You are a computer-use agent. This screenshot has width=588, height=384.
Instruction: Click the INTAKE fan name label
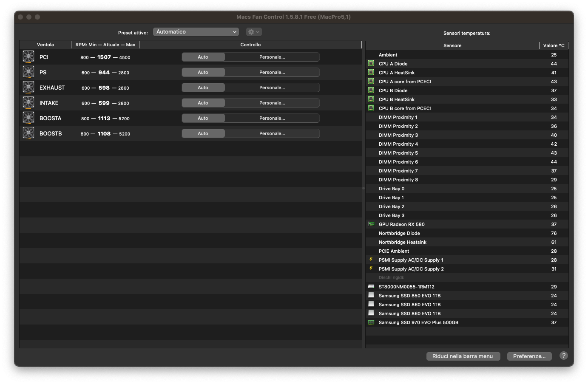[49, 103]
